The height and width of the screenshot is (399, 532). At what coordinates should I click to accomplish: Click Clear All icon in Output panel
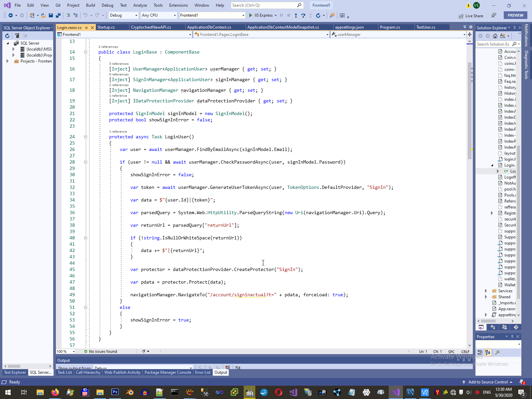[227, 367]
